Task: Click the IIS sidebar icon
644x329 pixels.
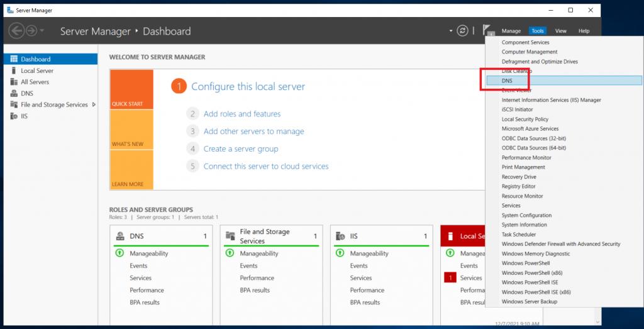Action: pyautogui.click(x=14, y=116)
